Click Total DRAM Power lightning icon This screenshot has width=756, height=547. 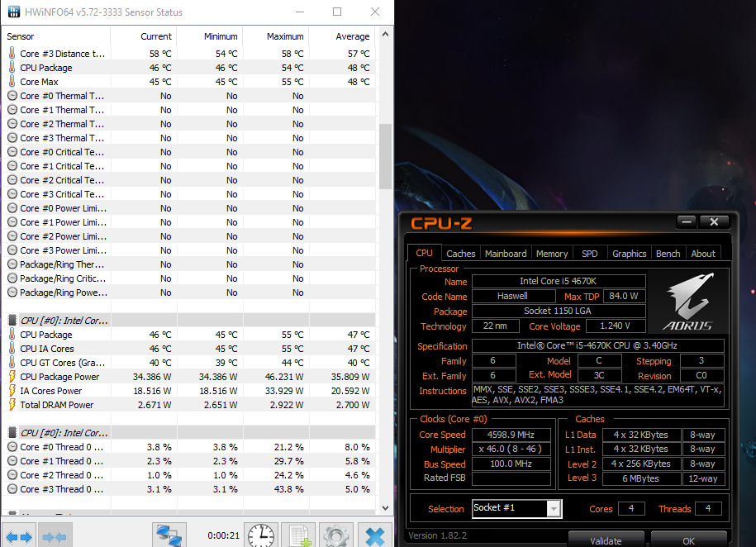click(12, 404)
